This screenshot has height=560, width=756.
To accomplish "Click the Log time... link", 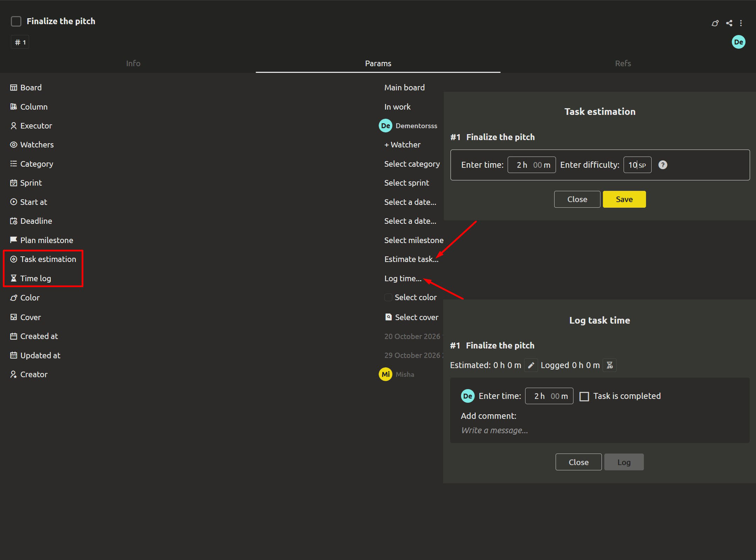I will 403,278.
